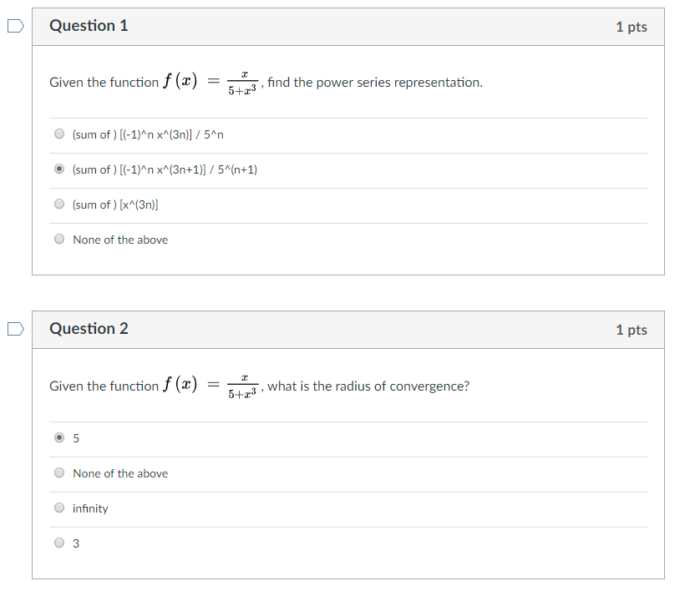Click the 'infinity' answer label text

90,508
